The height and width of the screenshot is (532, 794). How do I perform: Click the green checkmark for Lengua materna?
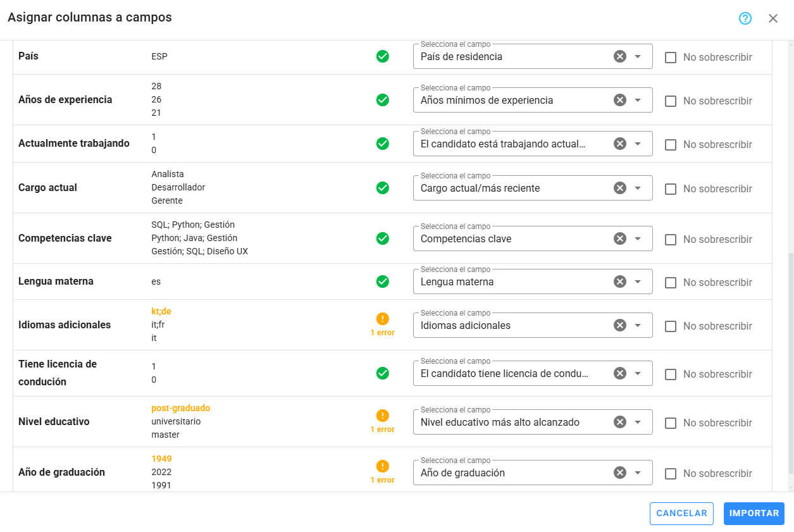point(383,281)
